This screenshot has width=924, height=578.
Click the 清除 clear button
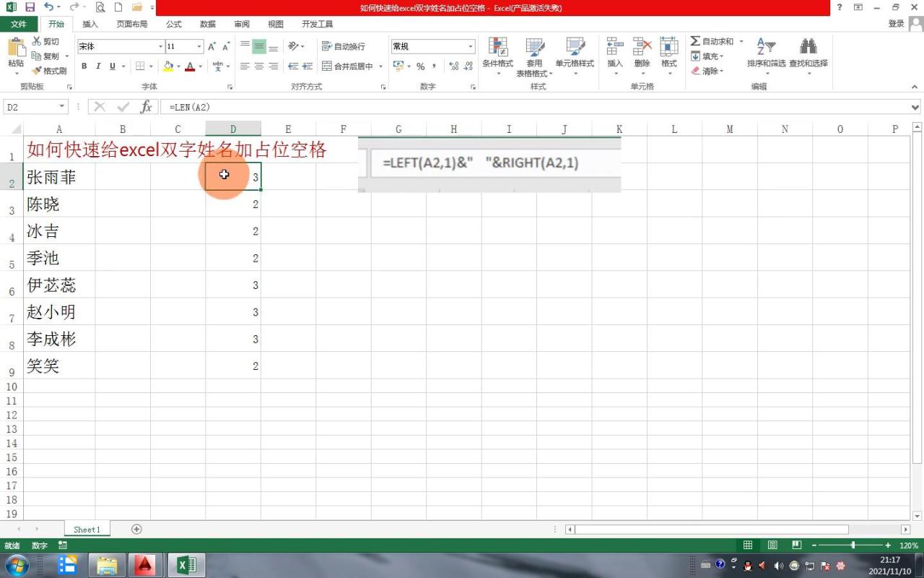707,71
